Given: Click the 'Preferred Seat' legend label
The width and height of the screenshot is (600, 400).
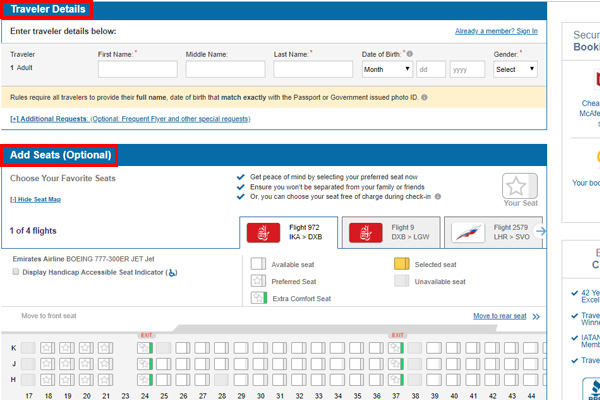Looking at the screenshot, I should 294,282.
